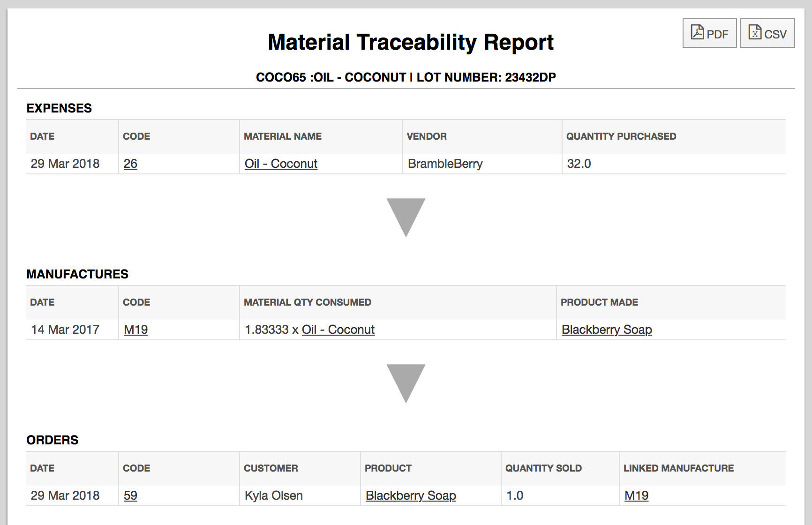
Task: Open manufacture code M19
Action: pos(135,330)
